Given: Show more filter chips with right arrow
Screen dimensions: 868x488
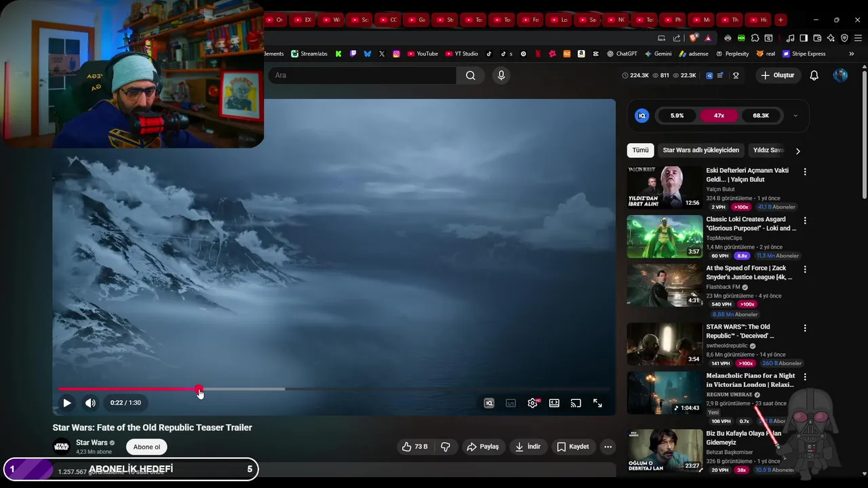Looking at the screenshot, I should 797,151.
